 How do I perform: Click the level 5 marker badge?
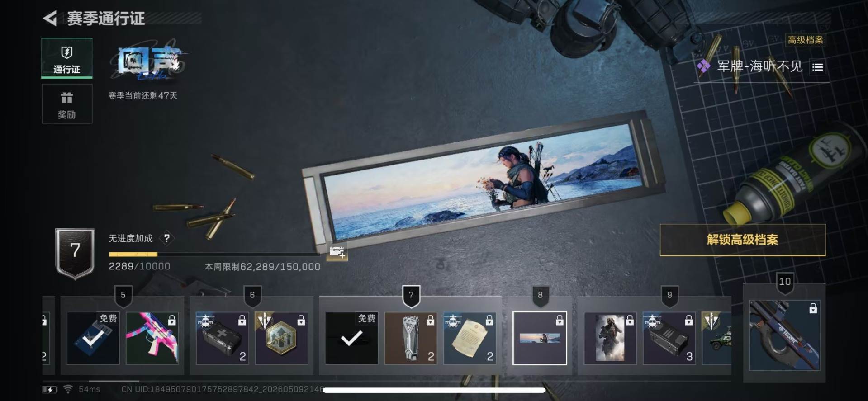(x=123, y=296)
